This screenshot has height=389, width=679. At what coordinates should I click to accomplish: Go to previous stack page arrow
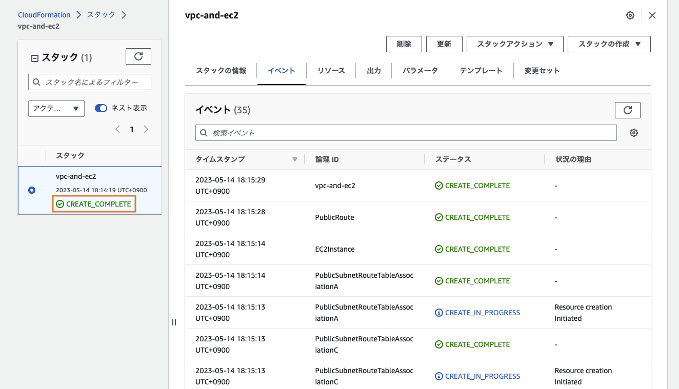(x=117, y=129)
